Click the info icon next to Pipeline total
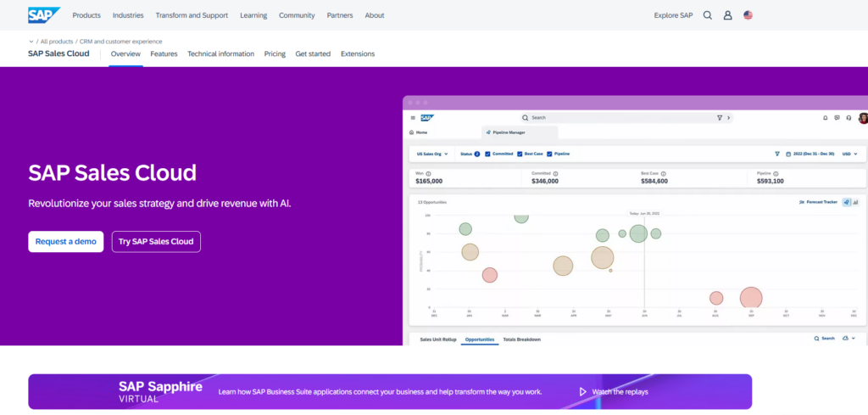 [776, 173]
